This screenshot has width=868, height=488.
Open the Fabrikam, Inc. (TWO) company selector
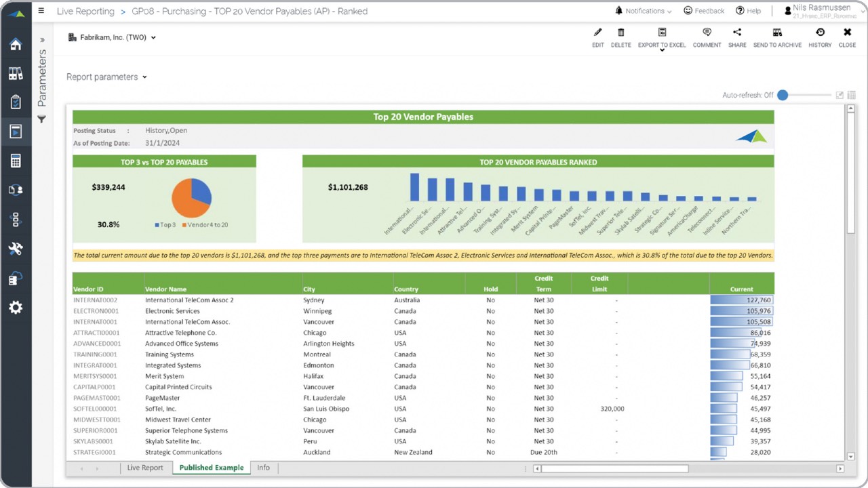112,38
